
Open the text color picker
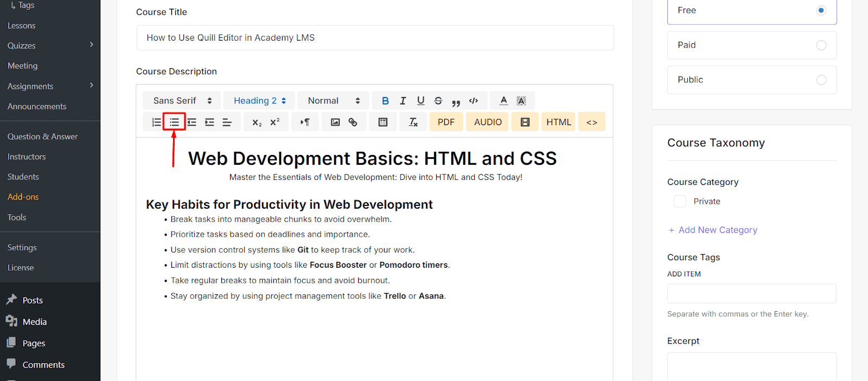click(503, 101)
